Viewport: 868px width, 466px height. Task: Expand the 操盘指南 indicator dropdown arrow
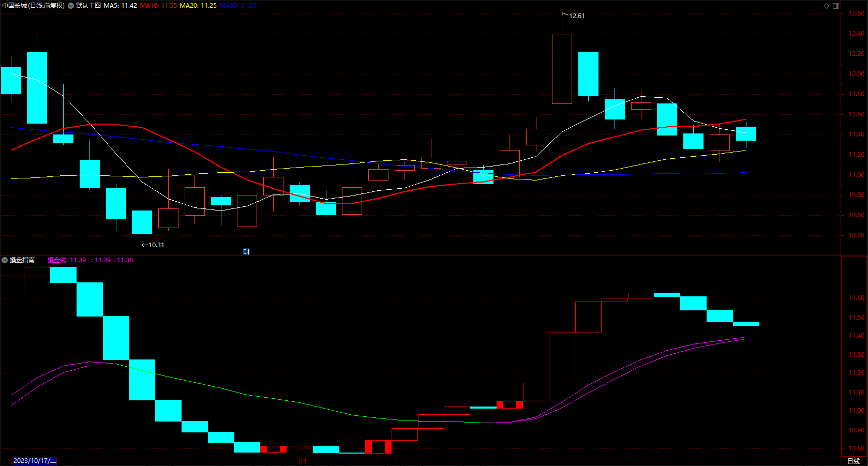tap(5, 260)
